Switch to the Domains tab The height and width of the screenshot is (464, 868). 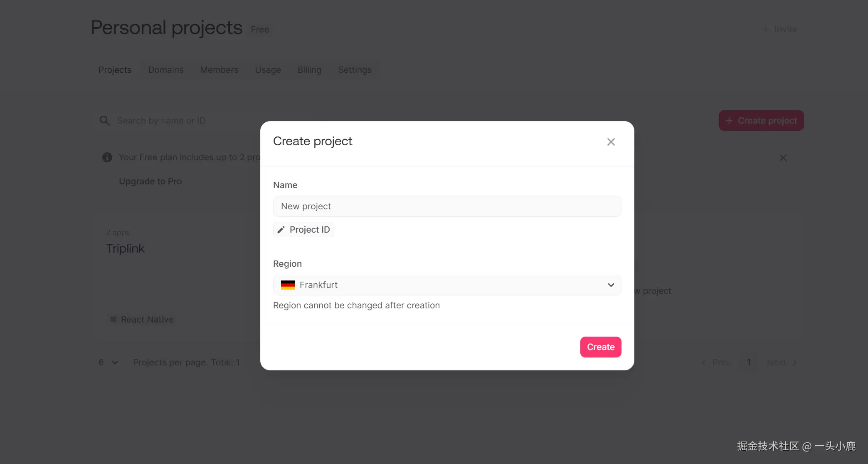(x=165, y=70)
